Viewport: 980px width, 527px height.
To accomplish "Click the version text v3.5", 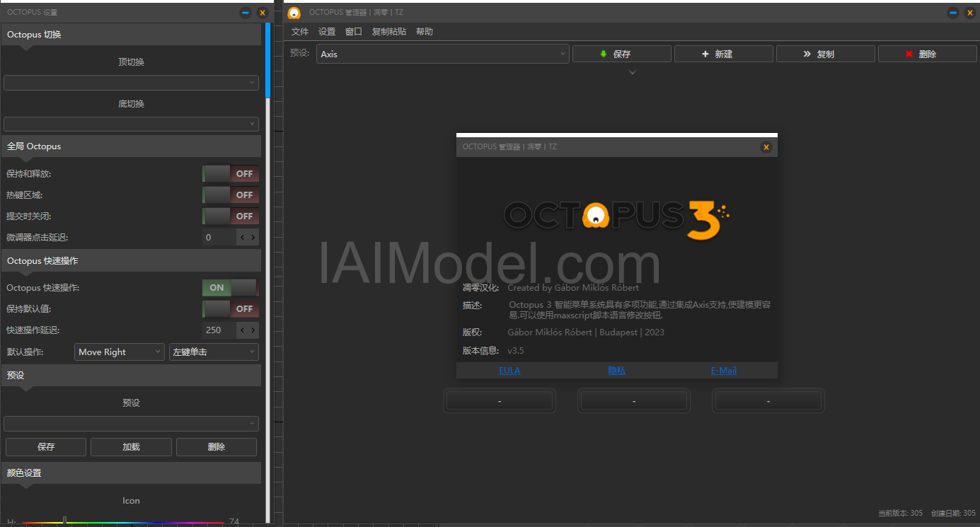I will coord(516,351).
